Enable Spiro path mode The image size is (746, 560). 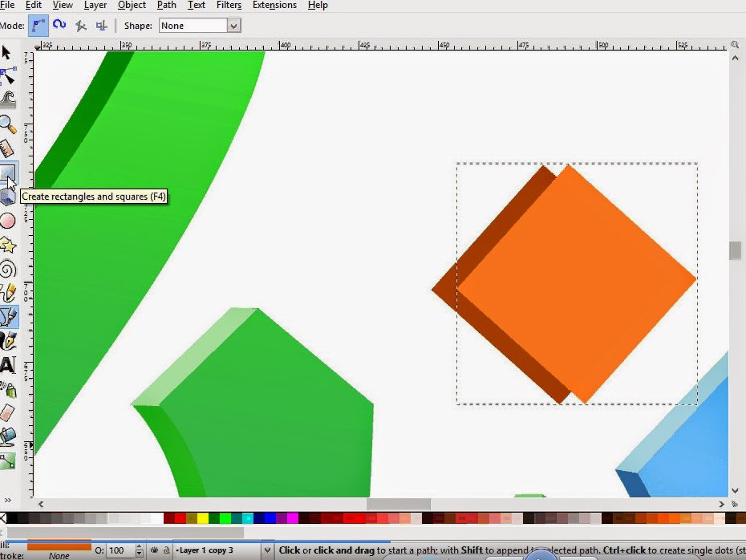click(59, 25)
